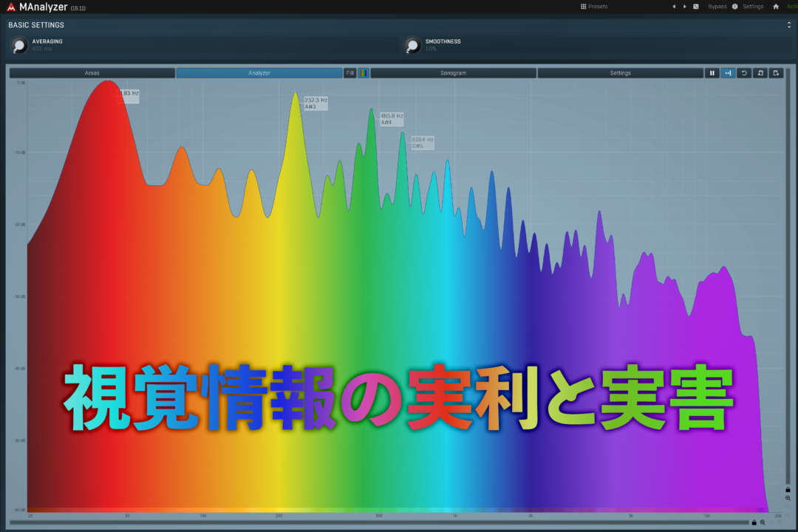Pause the analyzer display
This screenshot has width=798, height=532.
(712, 73)
